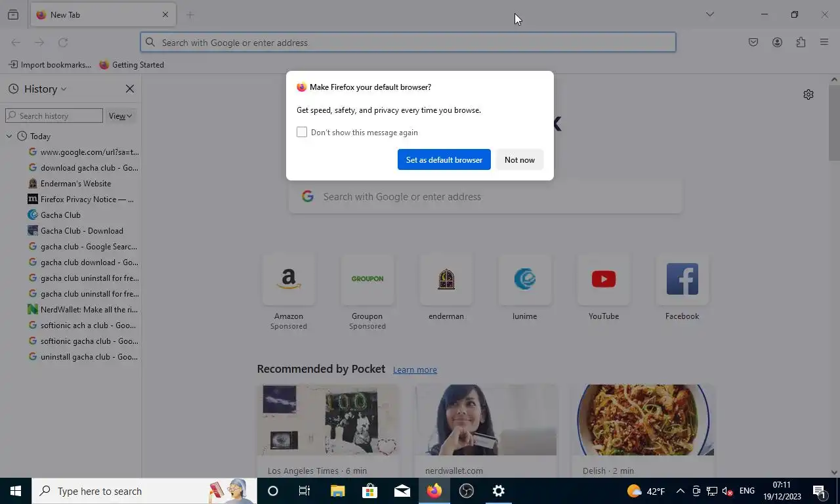Open Gacha Club - Download history entry

point(75,231)
